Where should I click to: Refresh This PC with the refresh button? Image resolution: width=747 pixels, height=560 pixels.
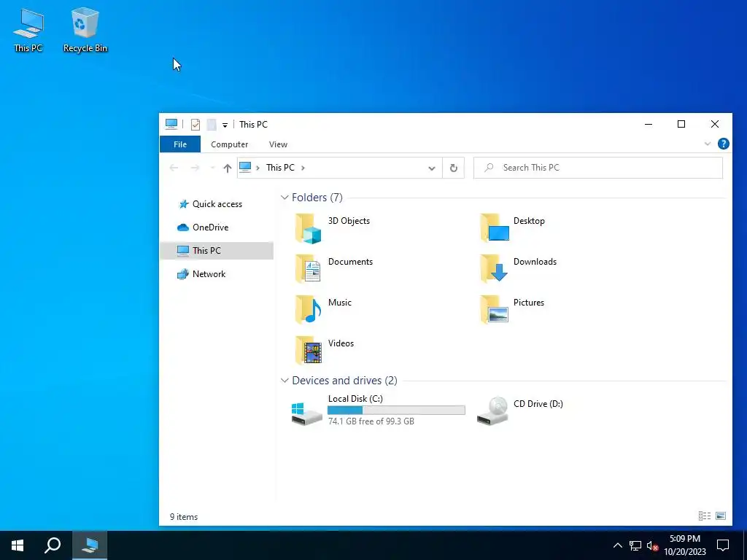click(x=454, y=168)
